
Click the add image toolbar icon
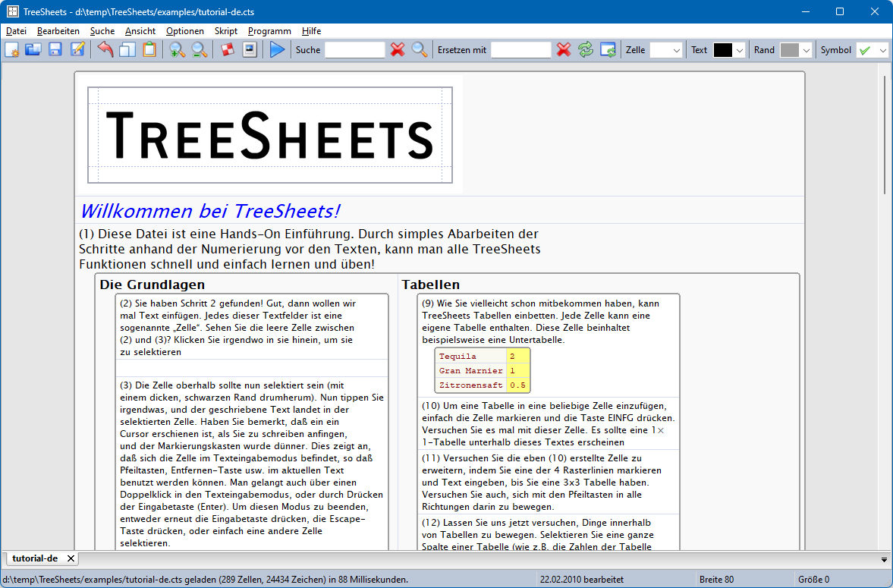pyautogui.click(x=250, y=50)
